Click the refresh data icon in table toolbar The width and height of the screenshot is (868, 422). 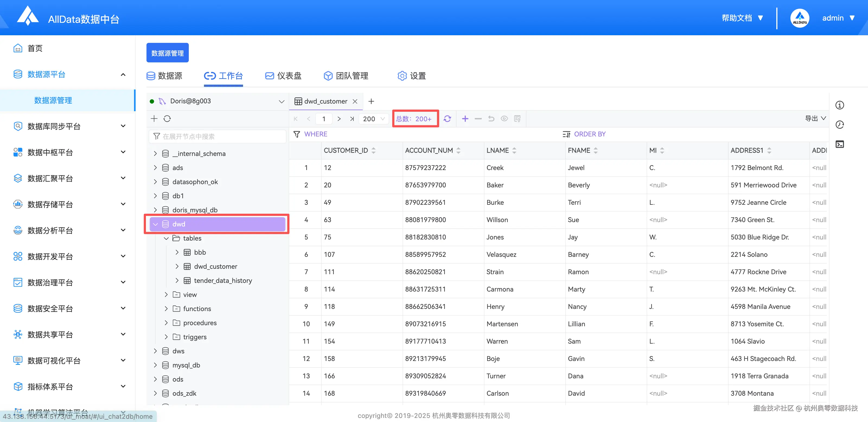click(447, 119)
